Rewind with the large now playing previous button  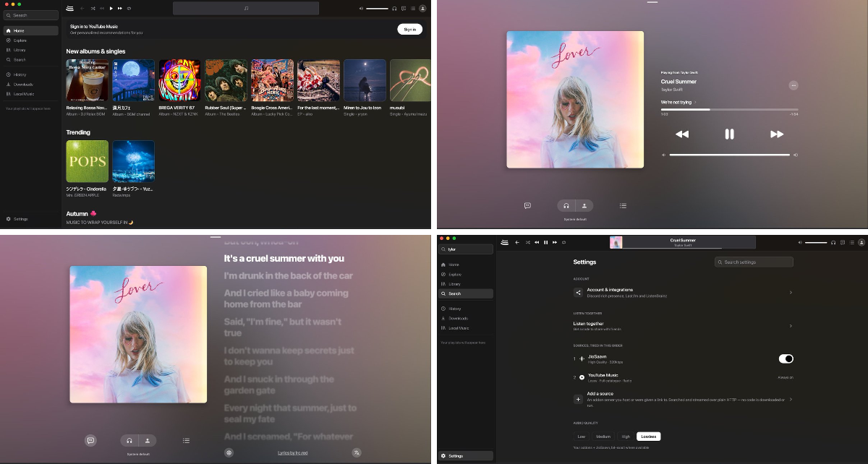[681, 134]
